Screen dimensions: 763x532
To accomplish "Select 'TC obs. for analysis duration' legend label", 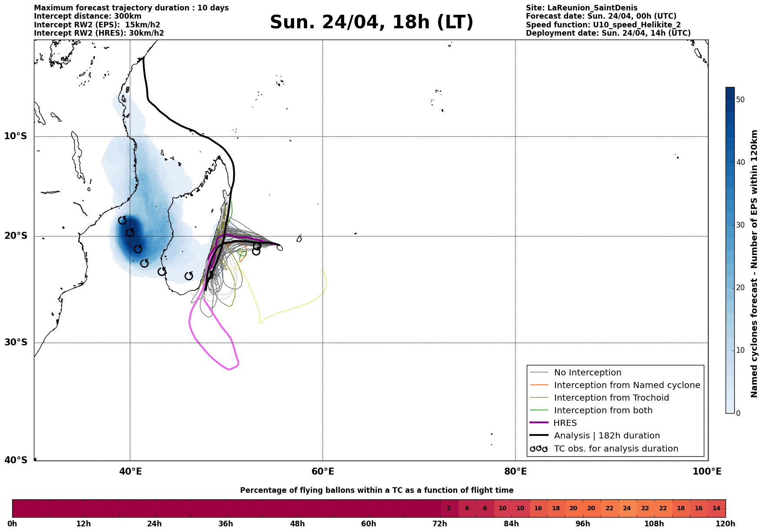I will coord(616,448).
